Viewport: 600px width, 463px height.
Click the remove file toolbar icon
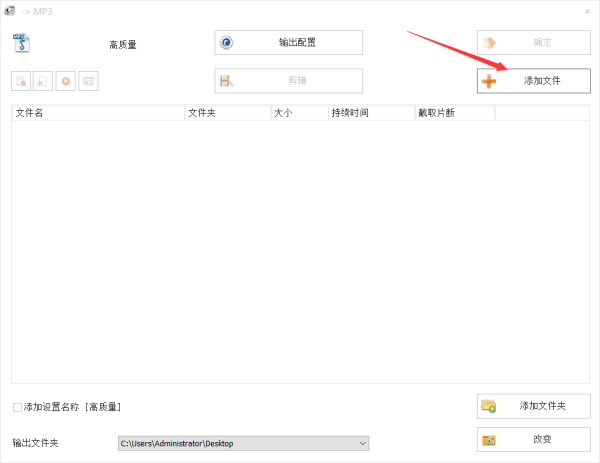coord(21,81)
